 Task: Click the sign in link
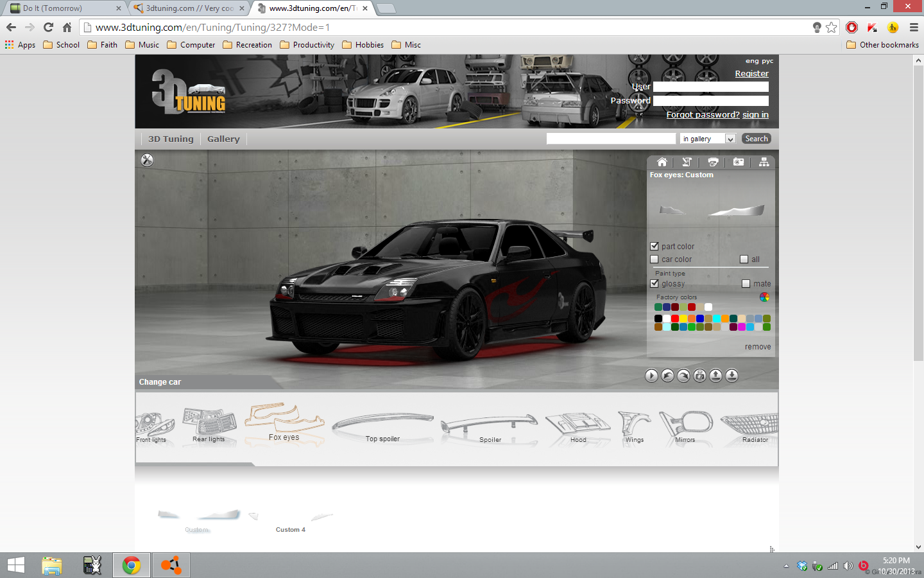tap(755, 114)
